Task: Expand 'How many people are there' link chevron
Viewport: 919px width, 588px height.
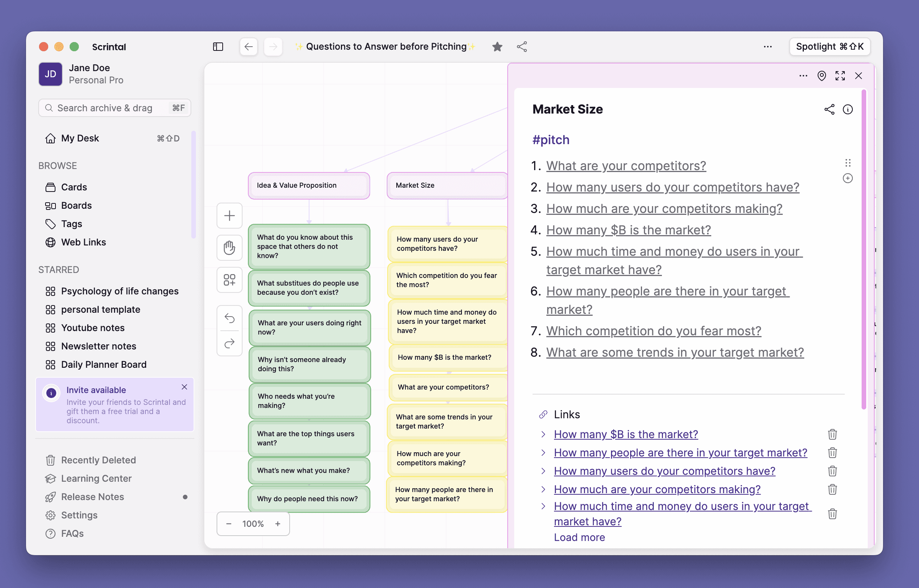Action: (543, 453)
